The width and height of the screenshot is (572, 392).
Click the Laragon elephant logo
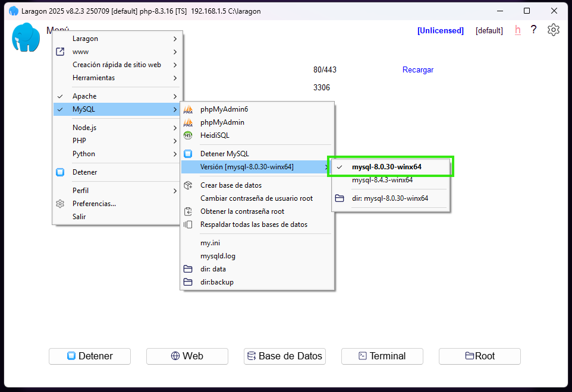26,38
